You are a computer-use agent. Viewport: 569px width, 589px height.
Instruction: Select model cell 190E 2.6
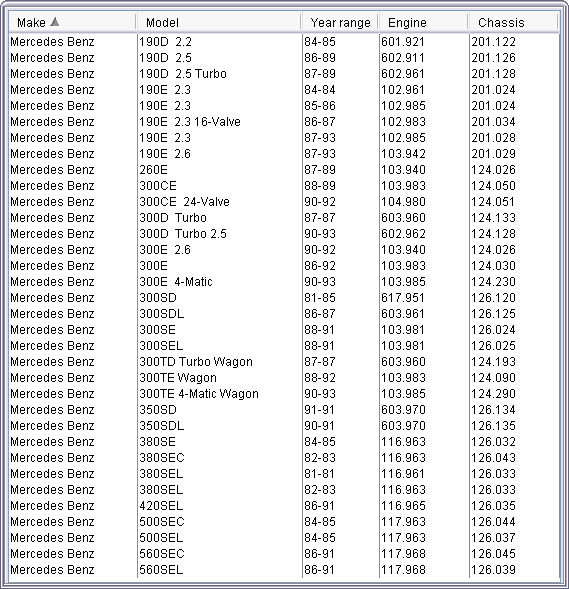(x=165, y=154)
